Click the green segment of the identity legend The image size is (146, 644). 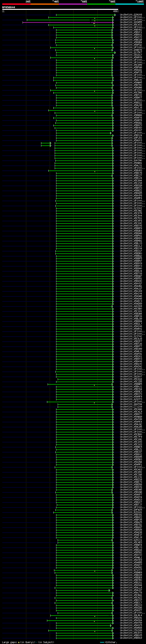pos(101,4)
